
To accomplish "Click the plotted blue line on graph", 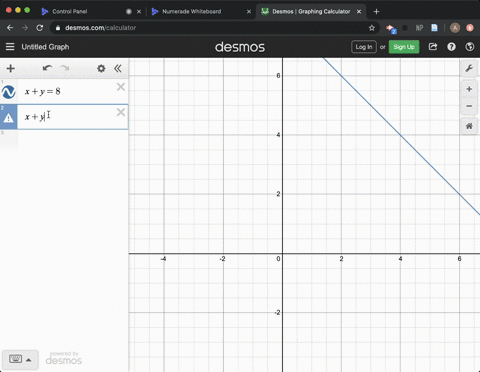I will pyautogui.click(x=400, y=134).
